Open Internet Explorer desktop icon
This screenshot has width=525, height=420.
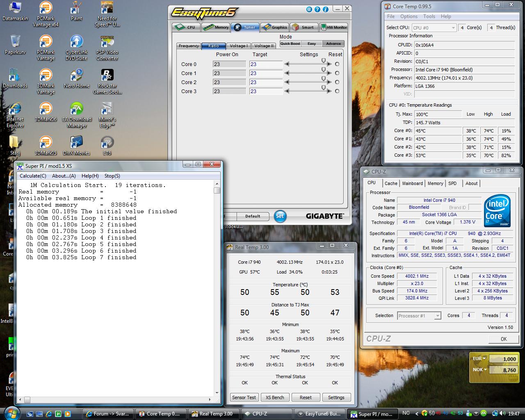coord(15,115)
